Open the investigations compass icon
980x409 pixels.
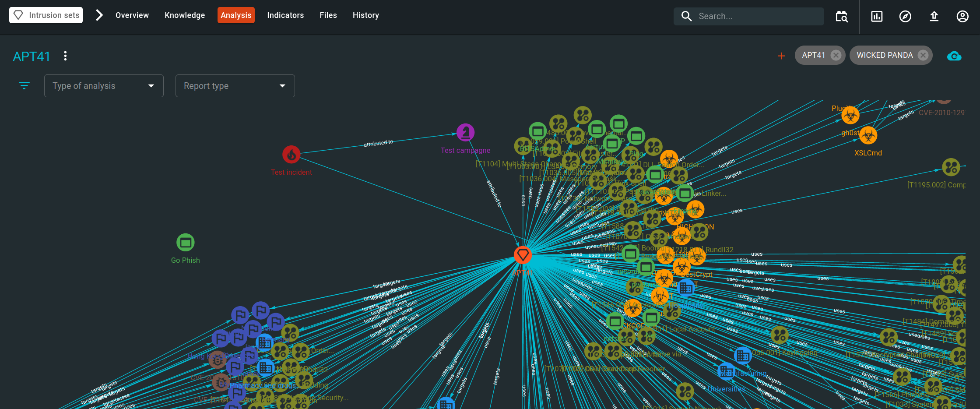pos(905,16)
